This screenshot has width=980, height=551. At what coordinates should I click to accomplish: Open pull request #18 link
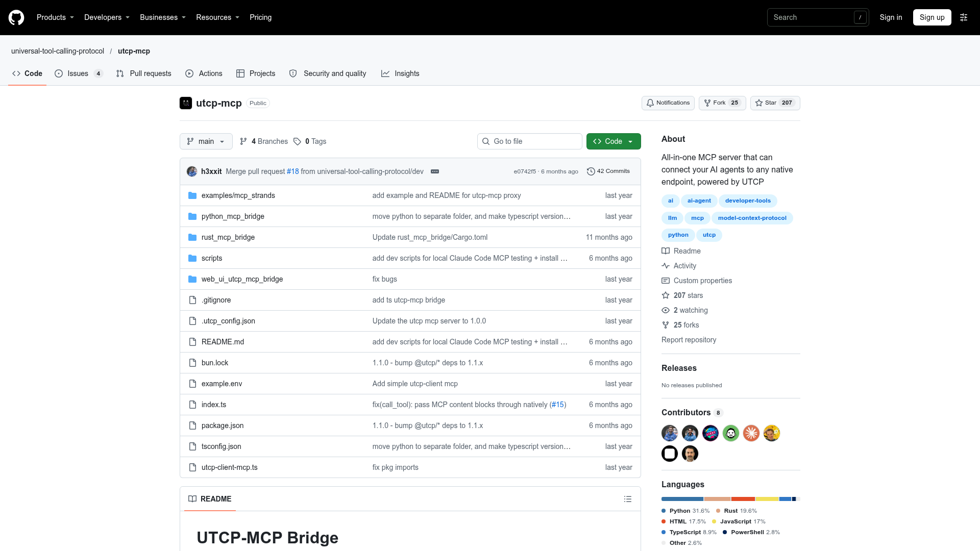pyautogui.click(x=293, y=171)
